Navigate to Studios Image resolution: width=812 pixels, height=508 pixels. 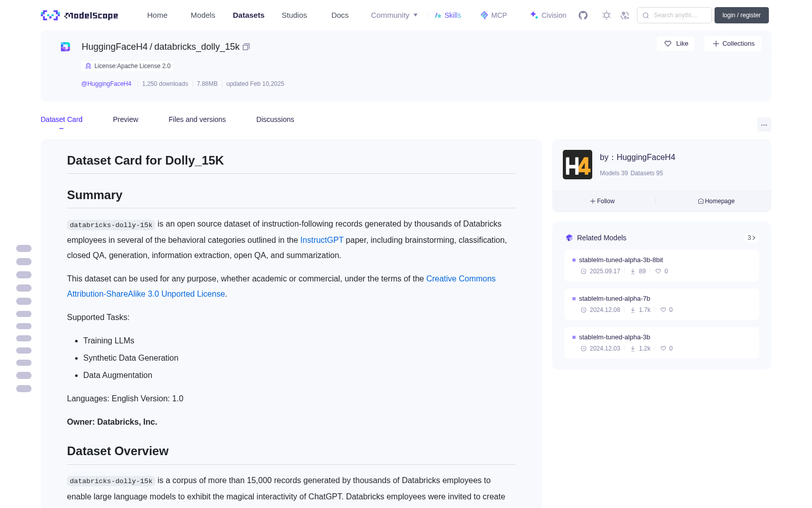tap(294, 15)
